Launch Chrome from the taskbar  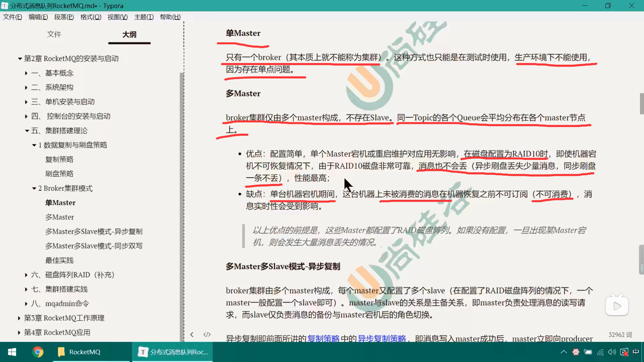coord(38,352)
